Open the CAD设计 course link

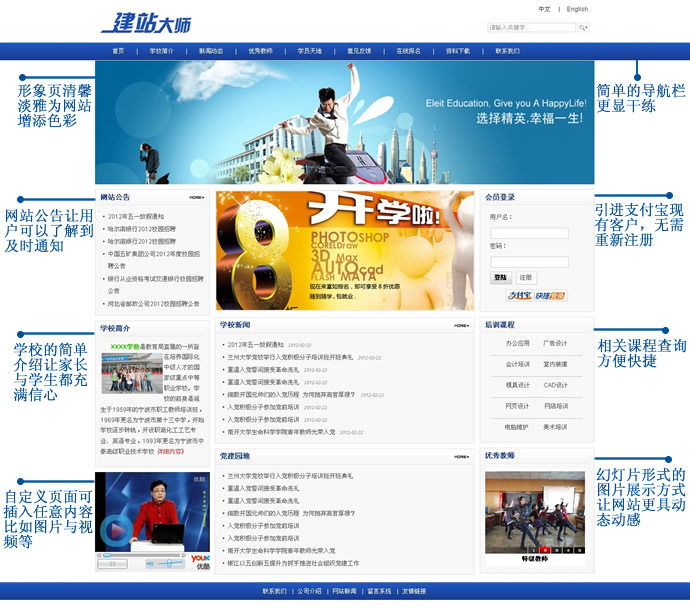coord(555,385)
